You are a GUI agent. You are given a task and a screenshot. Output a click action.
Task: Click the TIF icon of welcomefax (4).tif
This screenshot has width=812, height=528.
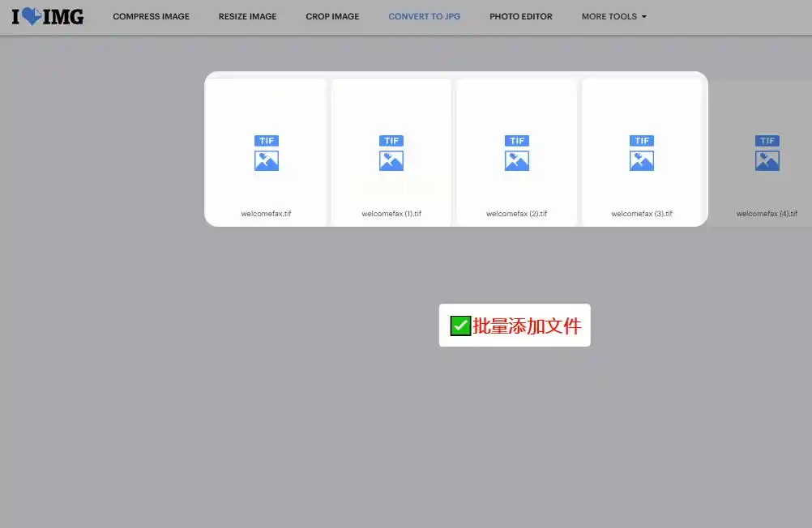(x=767, y=153)
